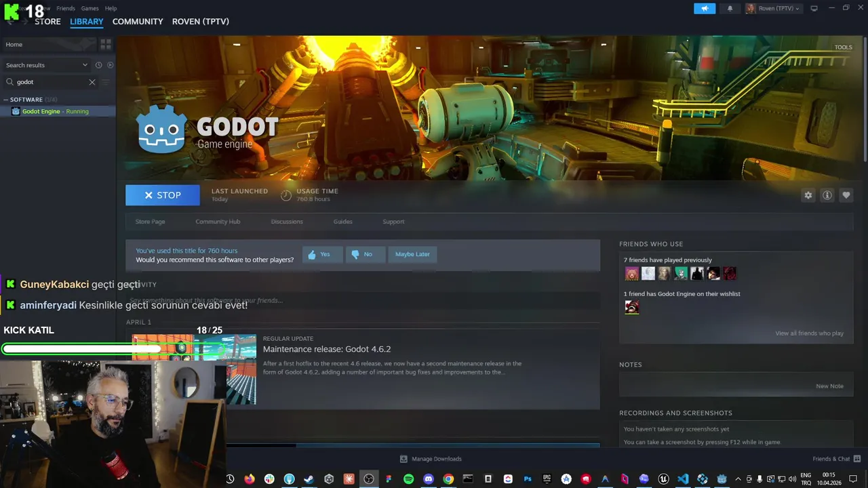
Task: Click the Godot 4.6.2 news thumbnail
Action: (x=194, y=369)
